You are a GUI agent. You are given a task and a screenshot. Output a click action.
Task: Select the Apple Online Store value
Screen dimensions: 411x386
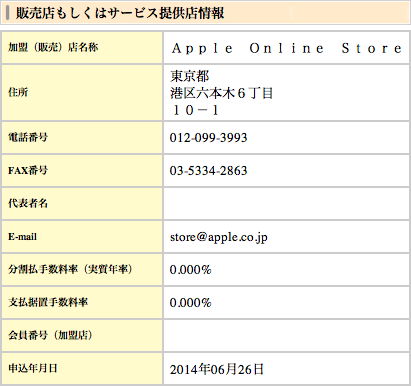pyautogui.click(x=287, y=48)
